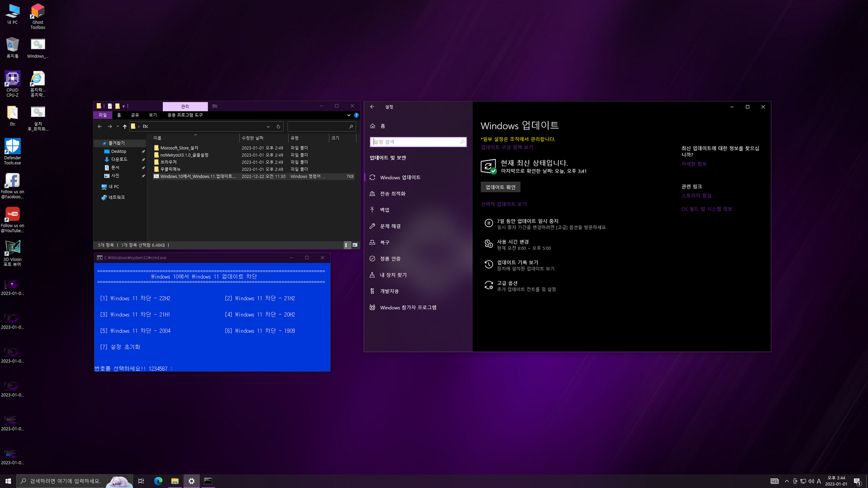Image resolution: width=868 pixels, height=488 pixels.
Task: Switch File Explorer to large icons view
Action: 355,245
